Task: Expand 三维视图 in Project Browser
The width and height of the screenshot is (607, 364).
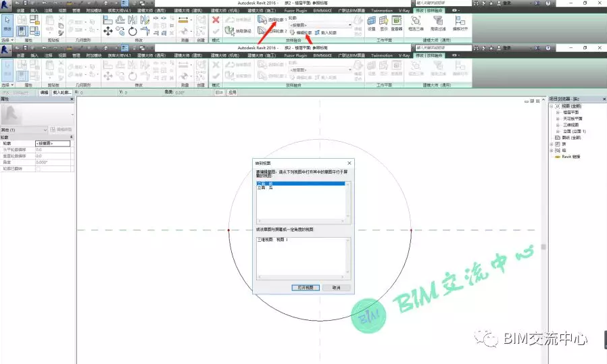Action: [x=558, y=125]
